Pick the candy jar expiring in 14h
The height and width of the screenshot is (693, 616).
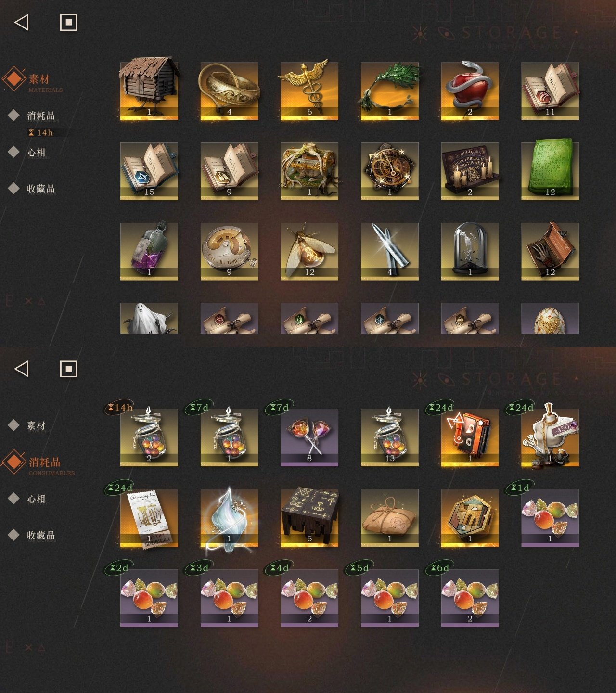point(149,436)
